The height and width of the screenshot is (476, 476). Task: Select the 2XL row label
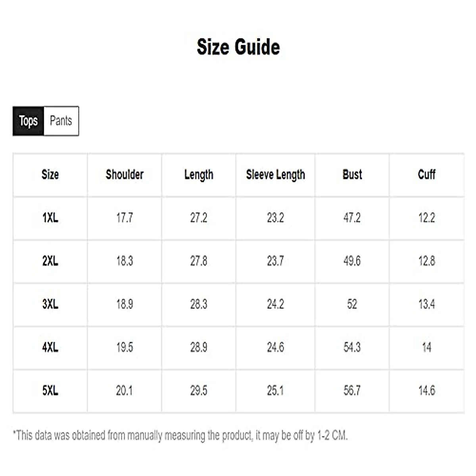pos(50,261)
